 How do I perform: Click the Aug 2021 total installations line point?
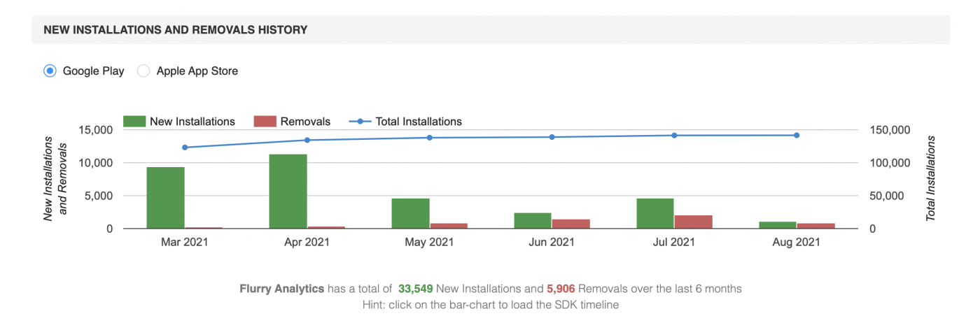click(x=797, y=135)
